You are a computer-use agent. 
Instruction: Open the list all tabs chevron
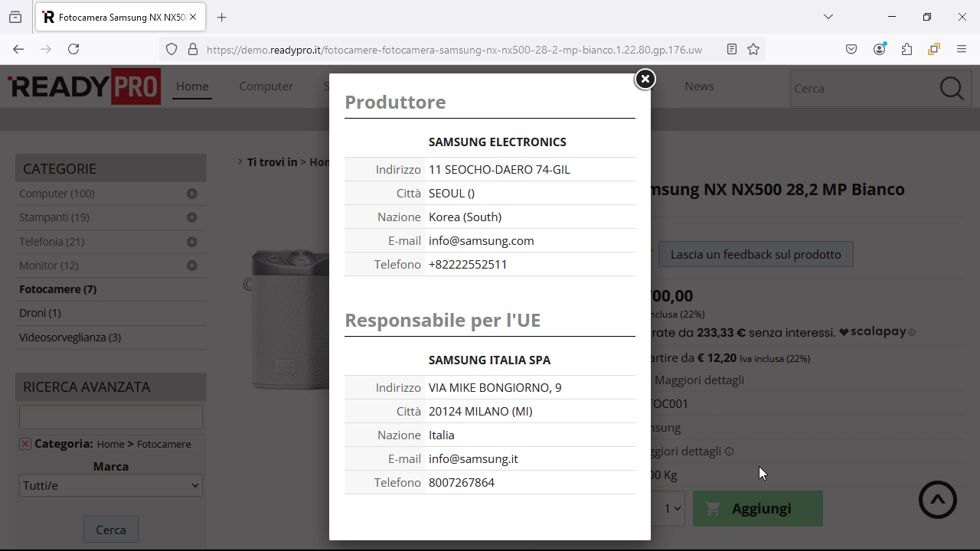pos(828,17)
